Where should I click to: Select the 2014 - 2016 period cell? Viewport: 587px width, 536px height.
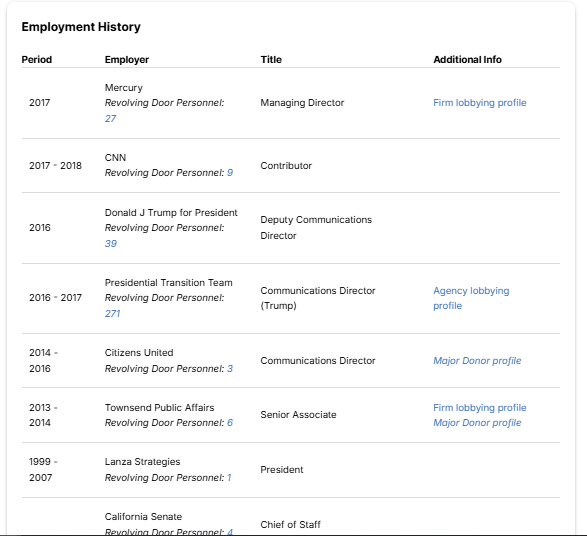(43, 360)
